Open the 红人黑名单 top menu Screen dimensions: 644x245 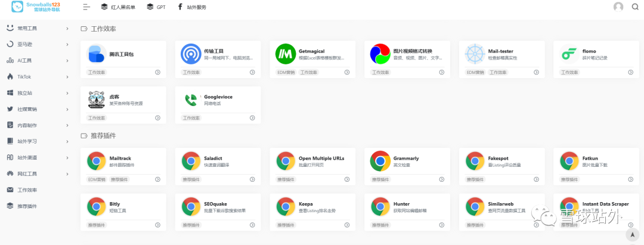[117, 7]
